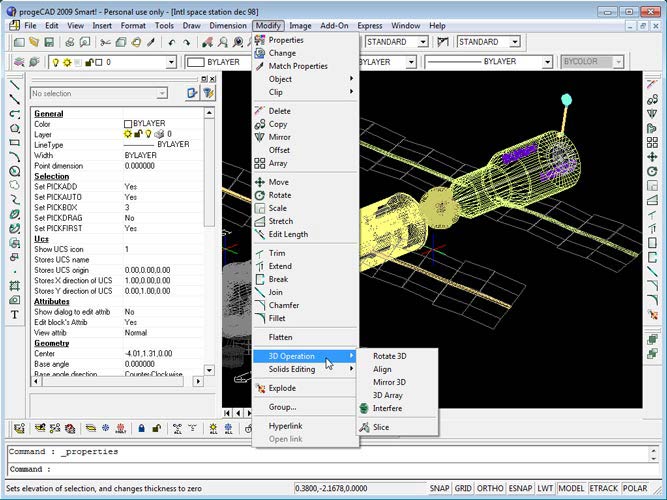667x500 pixels.
Task: Click the Slice icon in submenu
Action: tap(364, 427)
